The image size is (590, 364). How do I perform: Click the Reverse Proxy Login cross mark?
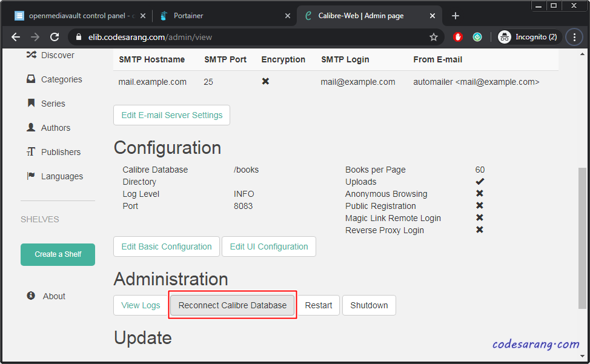point(479,230)
